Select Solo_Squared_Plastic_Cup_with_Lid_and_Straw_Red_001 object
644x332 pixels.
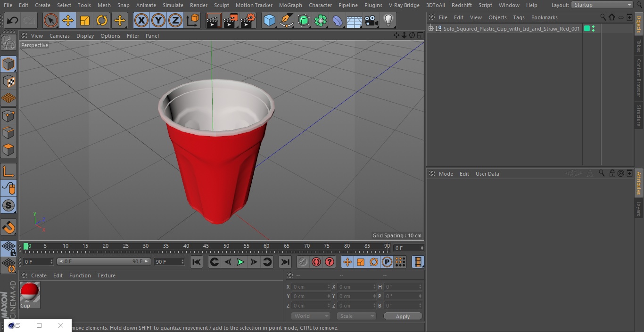click(512, 29)
